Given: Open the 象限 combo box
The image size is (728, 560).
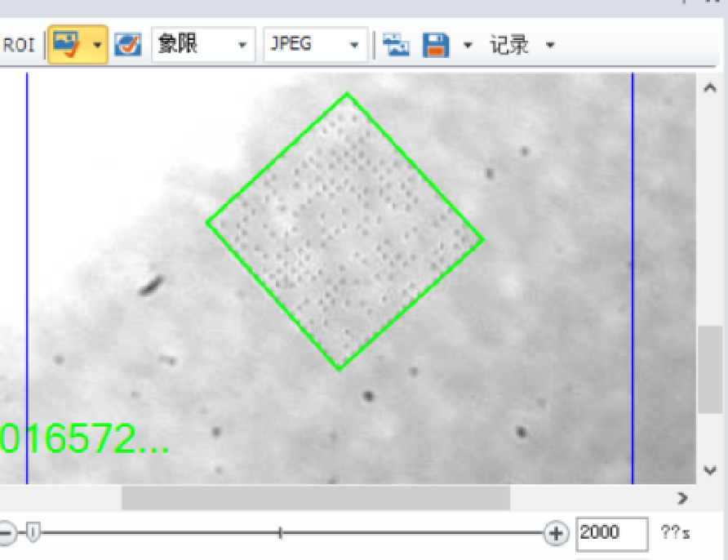Looking at the screenshot, I should [x=203, y=45].
